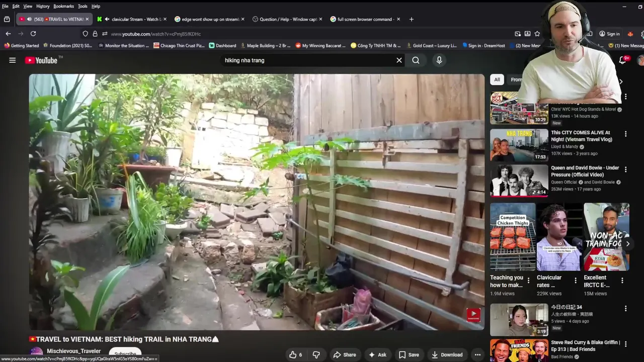644x362 pixels.
Task: Open the Tools menu
Action: [x=83, y=6]
